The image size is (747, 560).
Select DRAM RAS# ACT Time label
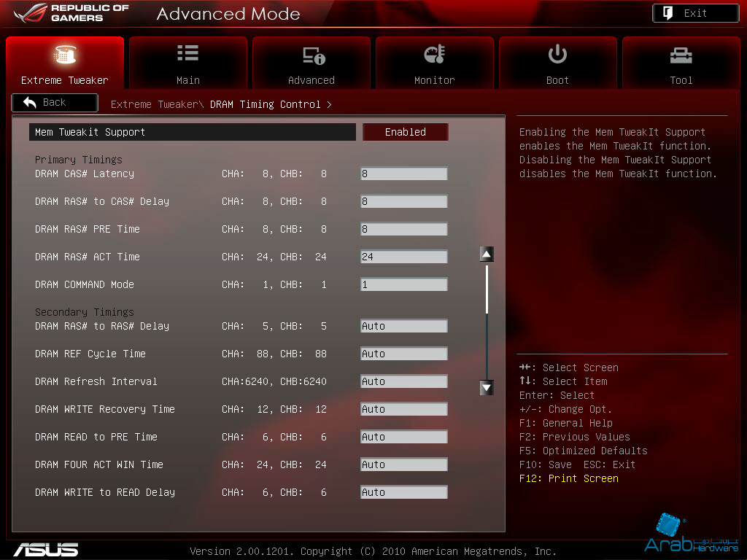click(x=88, y=257)
